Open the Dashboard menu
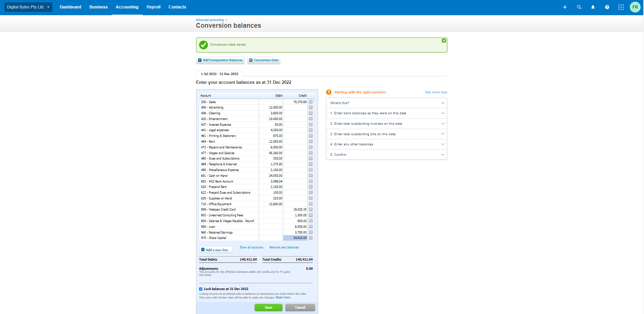This screenshot has width=644, height=314. (70, 7)
